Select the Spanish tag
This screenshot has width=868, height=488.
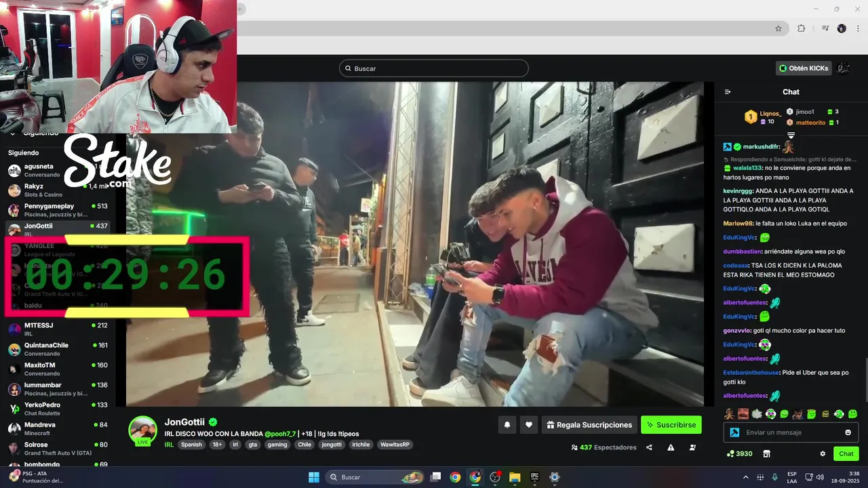(x=191, y=445)
